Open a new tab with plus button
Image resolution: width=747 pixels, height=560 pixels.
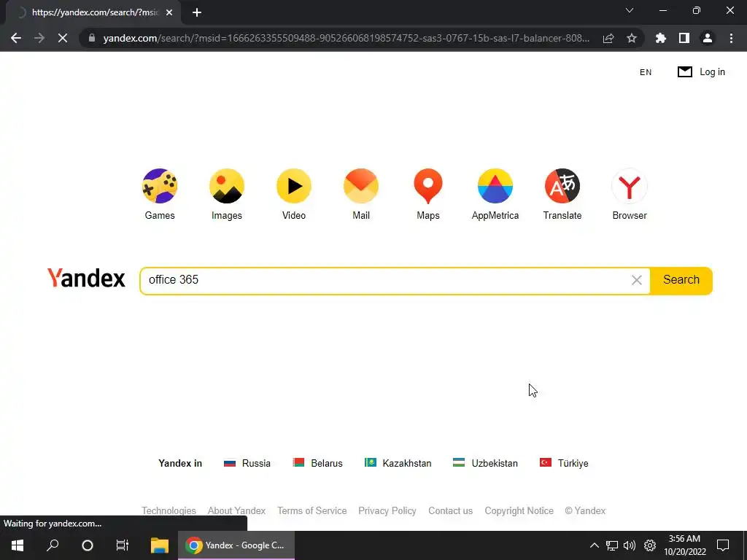click(x=197, y=12)
